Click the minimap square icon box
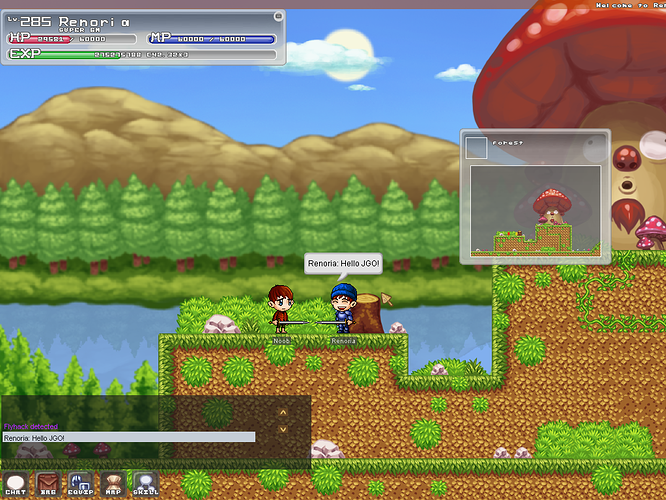Viewport: 666px width, 500px height. tap(477, 148)
